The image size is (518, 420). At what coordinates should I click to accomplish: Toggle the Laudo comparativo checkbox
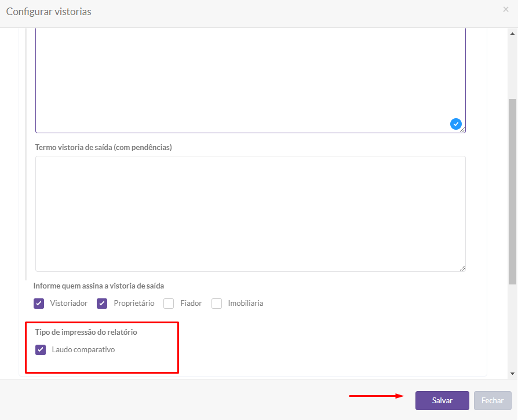(x=41, y=350)
